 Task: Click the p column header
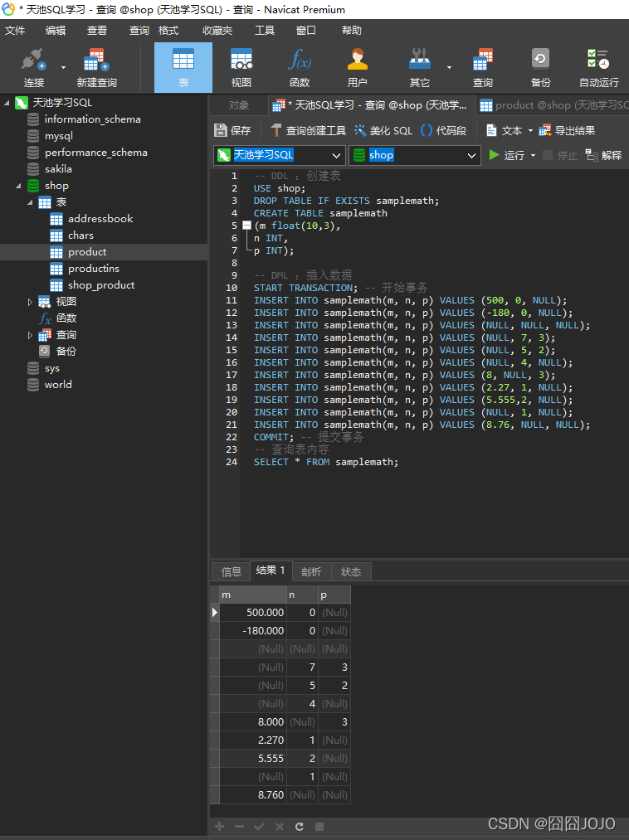(x=334, y=595)
